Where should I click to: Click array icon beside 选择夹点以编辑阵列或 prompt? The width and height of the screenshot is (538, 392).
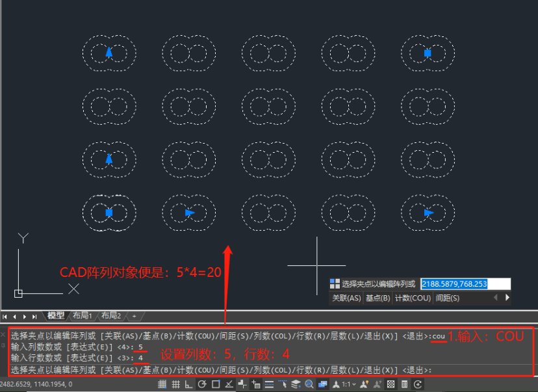[x=335, y=284]
